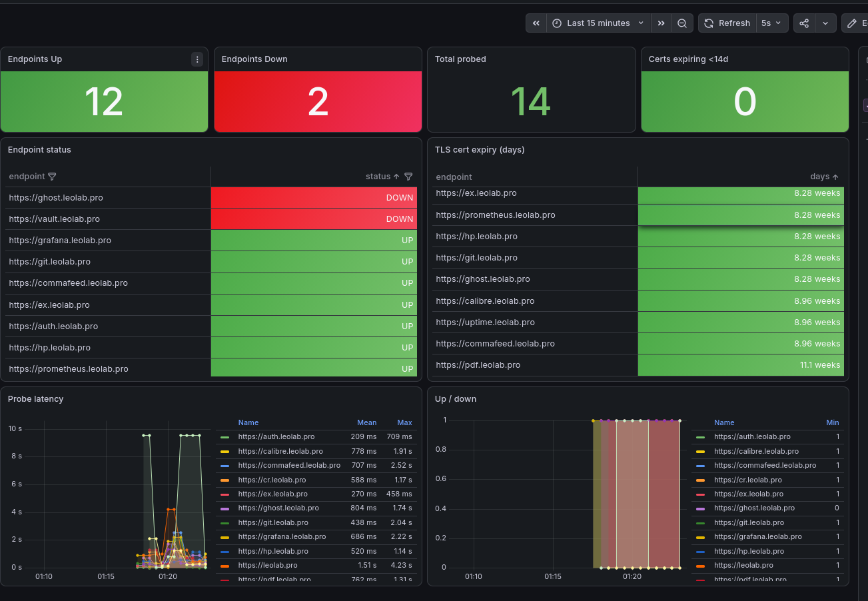This screenshot has width=868, height=601.
Task: Select the Certs expiring <14d panel title
Action: [688, 59]
